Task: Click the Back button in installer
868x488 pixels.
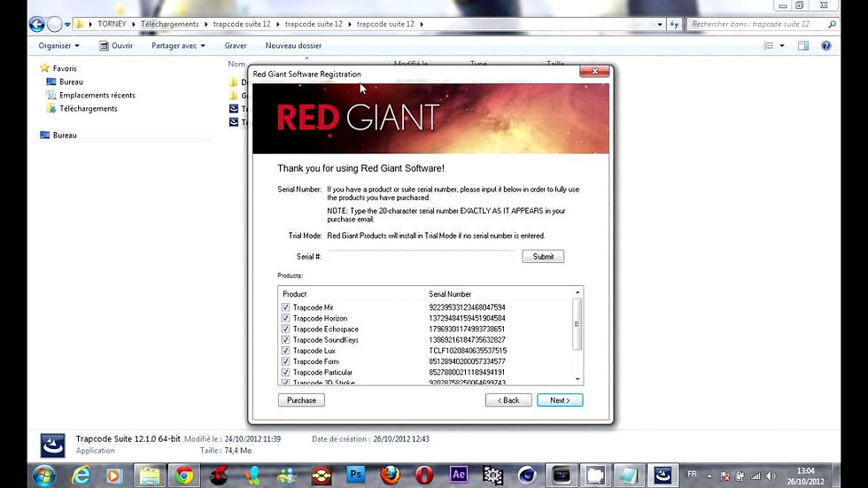Action: click(508, 400)
